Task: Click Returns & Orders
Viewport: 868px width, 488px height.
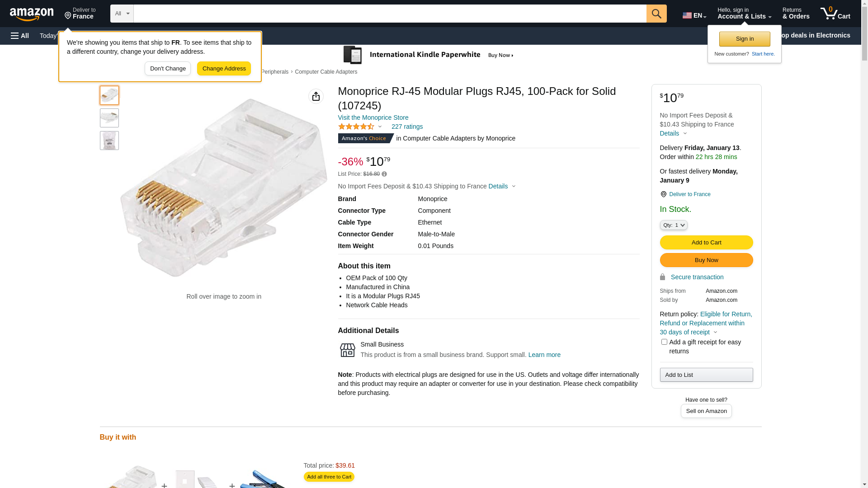Action: click(x=796, y=14)
